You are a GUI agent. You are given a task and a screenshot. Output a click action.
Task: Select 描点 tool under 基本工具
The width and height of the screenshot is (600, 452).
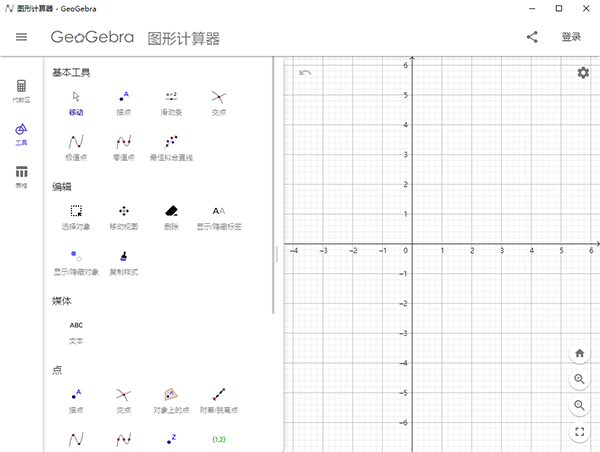pyautogui.click(x=124, y=103)
